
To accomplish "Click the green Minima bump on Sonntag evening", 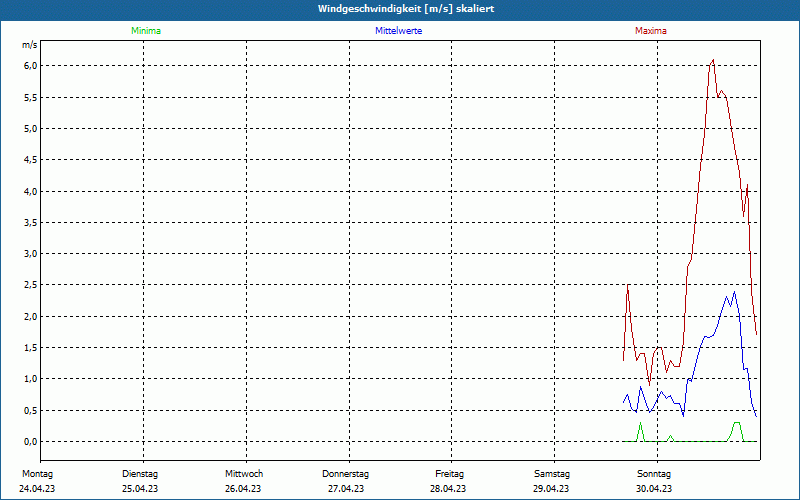I will click(736, 430).
